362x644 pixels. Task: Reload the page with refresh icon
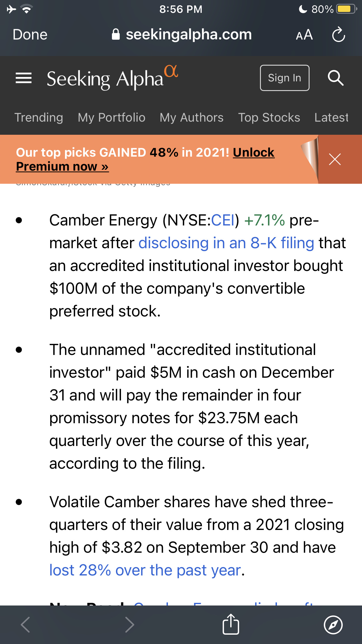point(338,35)
